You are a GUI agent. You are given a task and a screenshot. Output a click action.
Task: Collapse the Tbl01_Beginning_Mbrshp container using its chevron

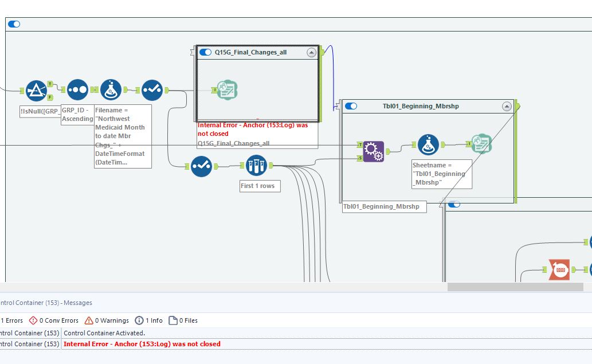click(x=506, y=106)
